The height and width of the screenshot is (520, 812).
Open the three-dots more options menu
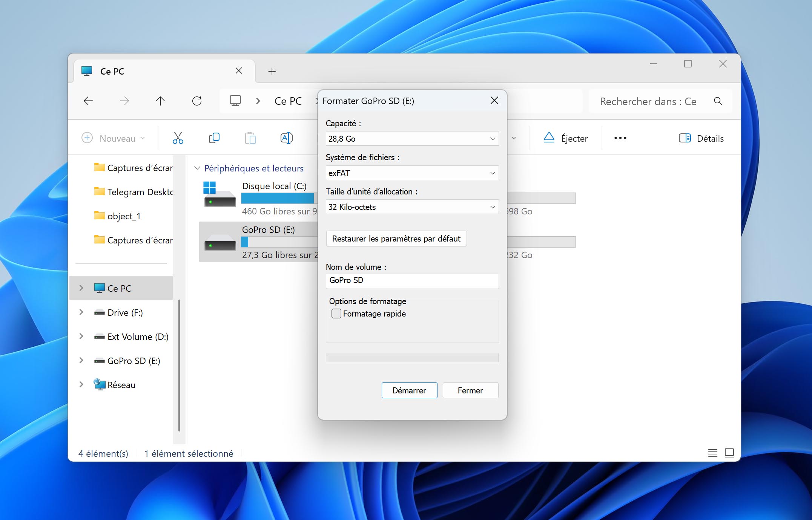(620, 138)
